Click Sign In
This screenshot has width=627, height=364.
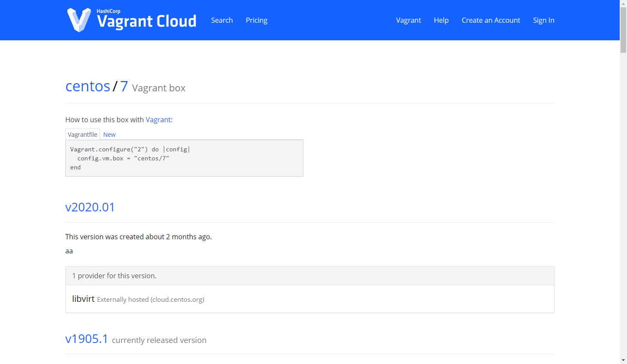[544, 20]
